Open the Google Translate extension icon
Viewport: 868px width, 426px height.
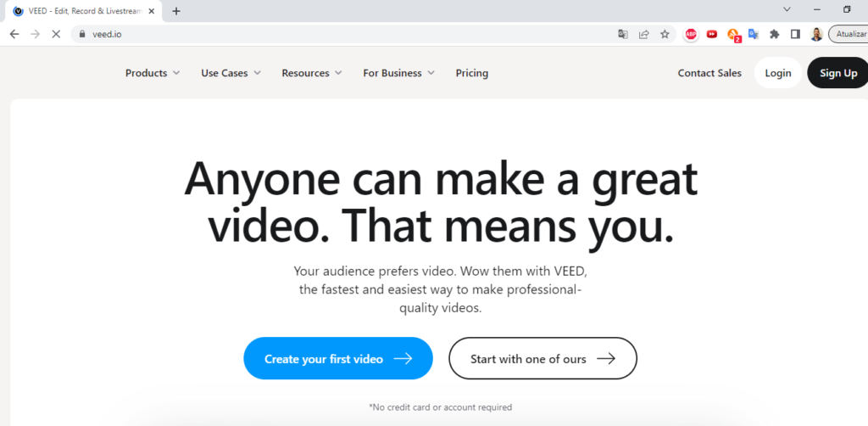click(754, 34)
